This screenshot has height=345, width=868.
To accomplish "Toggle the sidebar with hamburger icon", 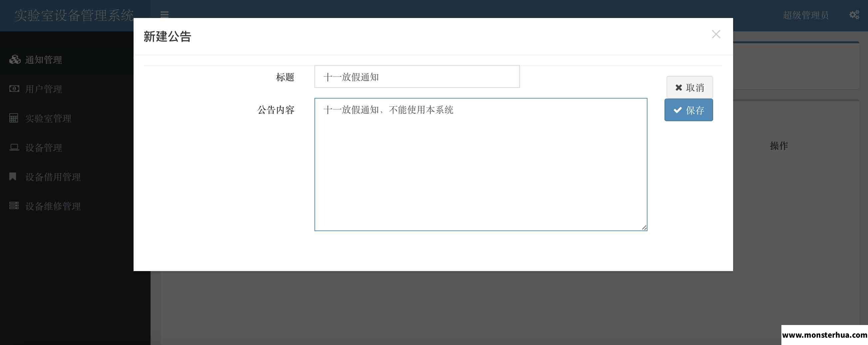I will click(x=165, y=15).
